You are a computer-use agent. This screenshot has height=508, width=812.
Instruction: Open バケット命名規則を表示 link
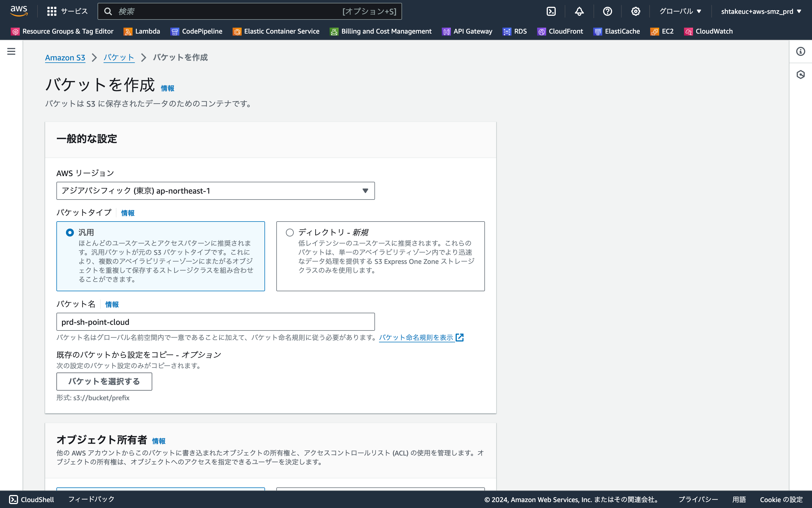(x=416, y=337)
